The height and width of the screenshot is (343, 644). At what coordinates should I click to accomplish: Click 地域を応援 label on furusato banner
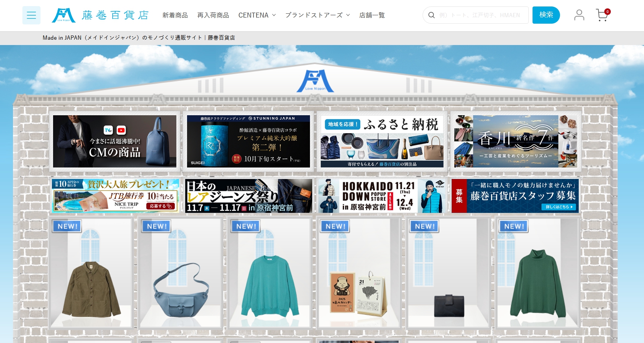(x=343, y=124)
